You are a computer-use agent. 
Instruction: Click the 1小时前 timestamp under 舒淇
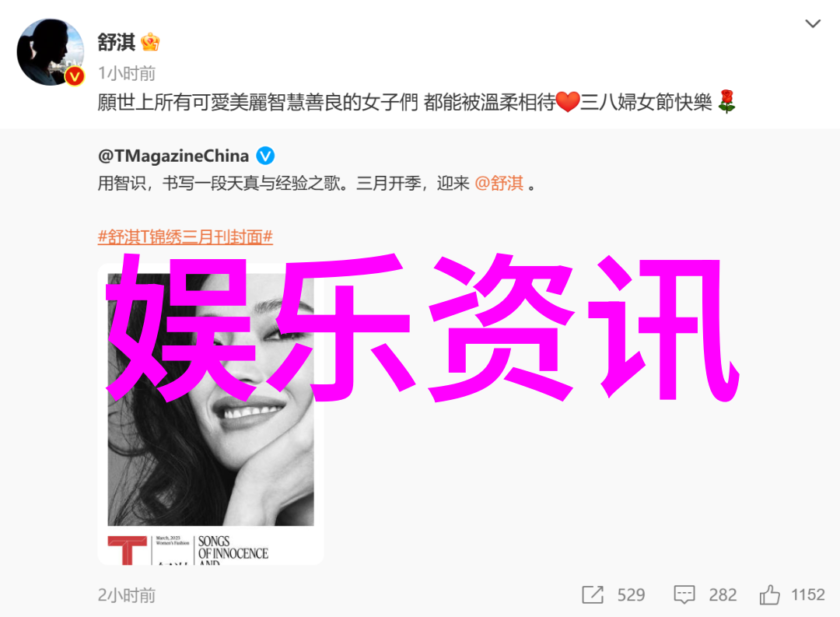127,73
